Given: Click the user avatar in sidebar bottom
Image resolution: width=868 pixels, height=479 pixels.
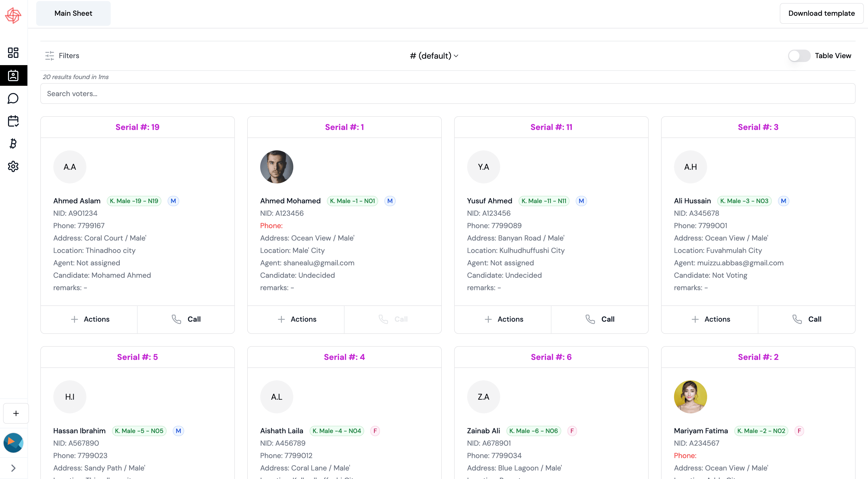Looking at the screenshot, I should pos(13,442).
